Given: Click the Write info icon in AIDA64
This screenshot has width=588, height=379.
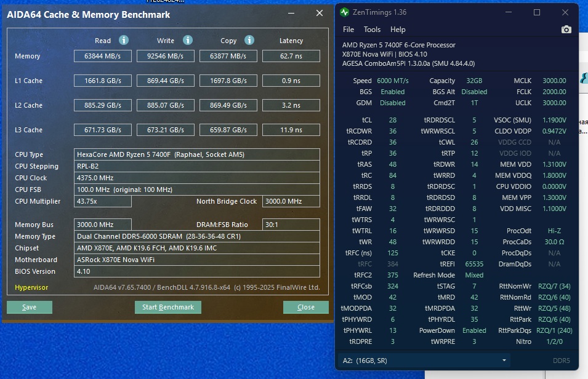Looking at the screenshot, I should coord(188,40).
